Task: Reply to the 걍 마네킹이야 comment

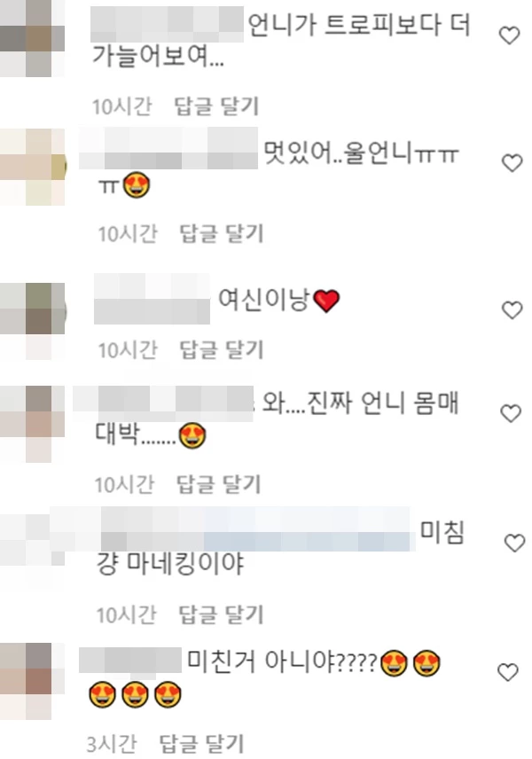Action: pos(221,614)
